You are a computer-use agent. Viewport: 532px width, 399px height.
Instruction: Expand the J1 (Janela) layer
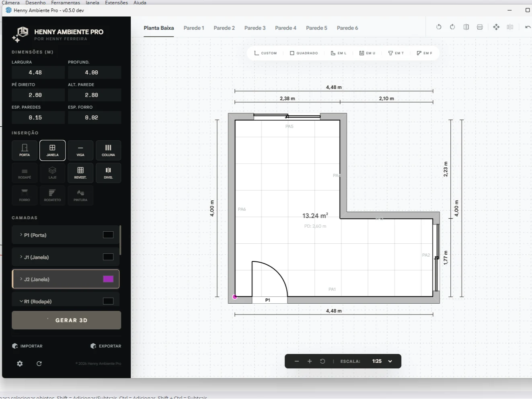tap(21, 257)
